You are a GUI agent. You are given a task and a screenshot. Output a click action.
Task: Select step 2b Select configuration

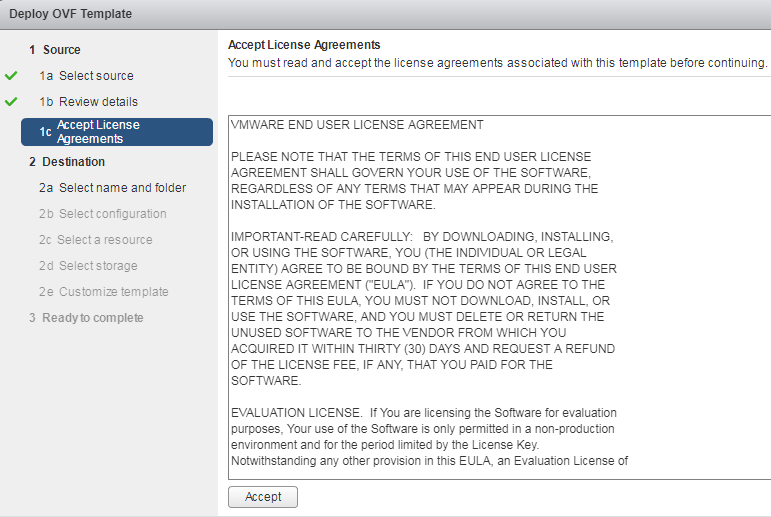[103, 214]
